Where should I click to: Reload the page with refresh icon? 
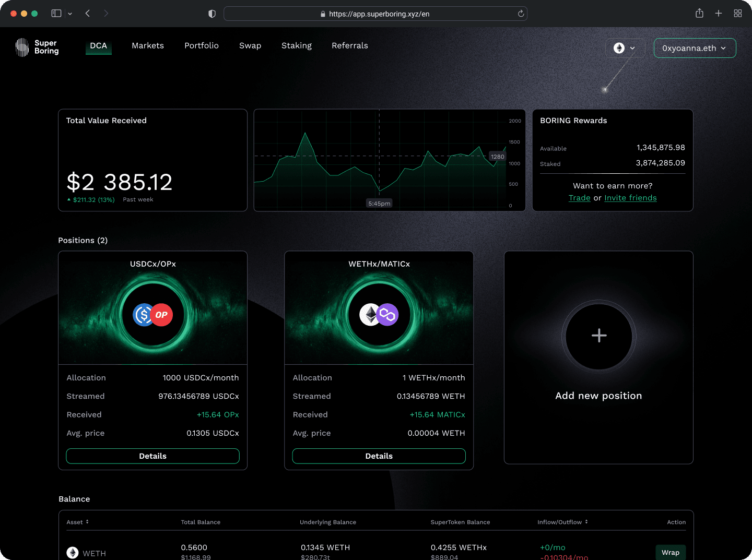point(521,14)
